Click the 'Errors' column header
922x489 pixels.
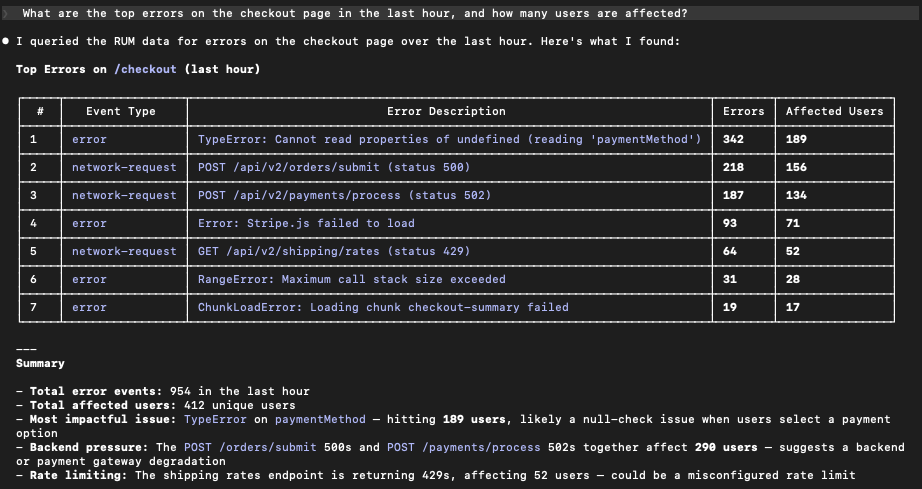pyautogui.click(x=743, y=111)
